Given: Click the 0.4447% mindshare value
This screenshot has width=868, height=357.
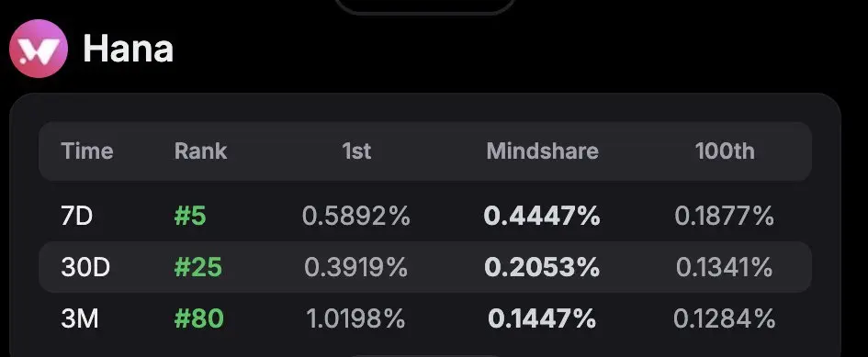Looking at the screenshot, I should pos(542,216).
